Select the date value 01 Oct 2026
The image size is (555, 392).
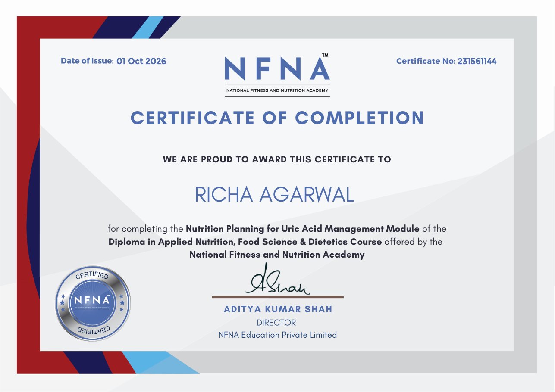point(141,61)
